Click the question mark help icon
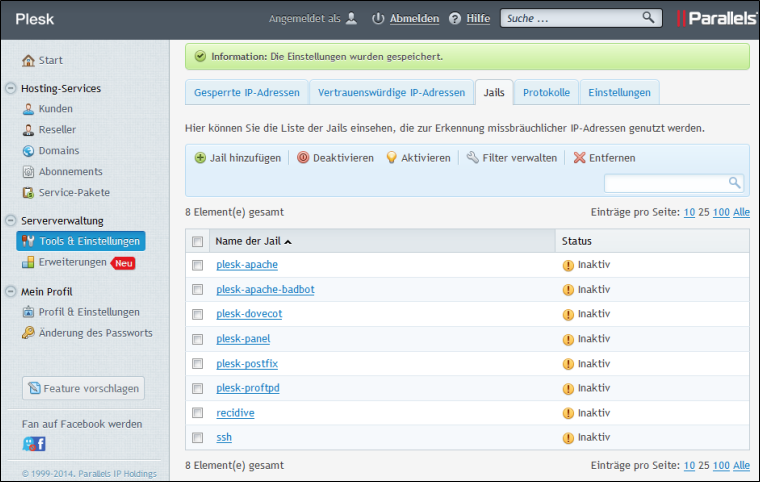Screen dimensions: 760x482 coord(455,18)
